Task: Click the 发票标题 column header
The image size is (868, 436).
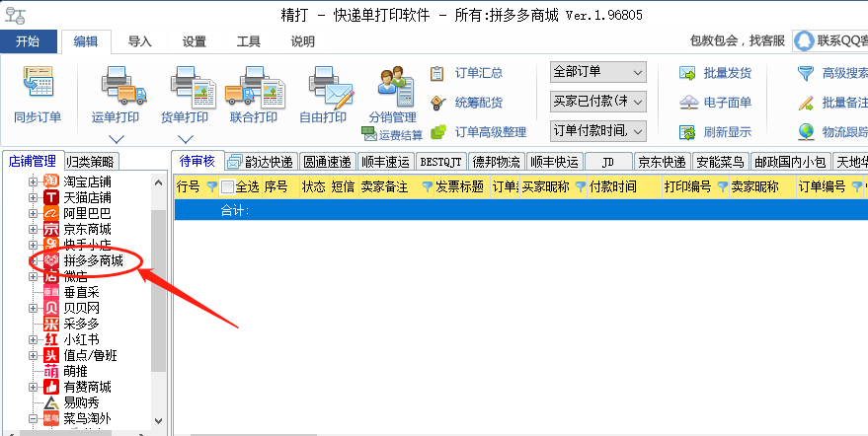Action: click(x=462, y=187)
